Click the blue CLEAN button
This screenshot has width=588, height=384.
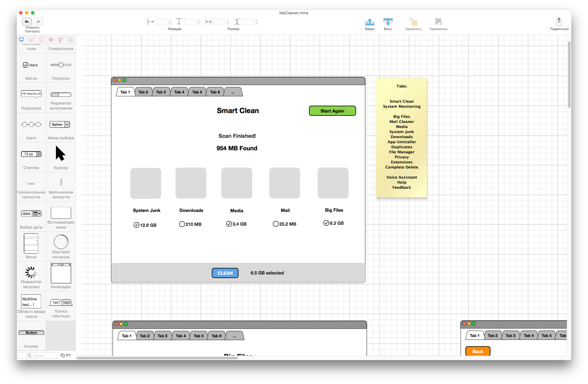(x=225, y=273)
